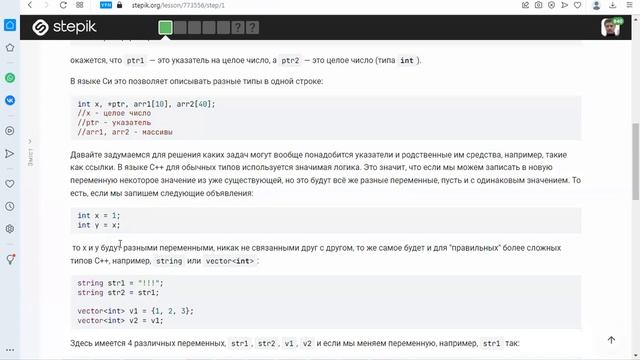Click the pinboard pin icon in sidebar
The image size is (640, 360).
pos(10,259)
